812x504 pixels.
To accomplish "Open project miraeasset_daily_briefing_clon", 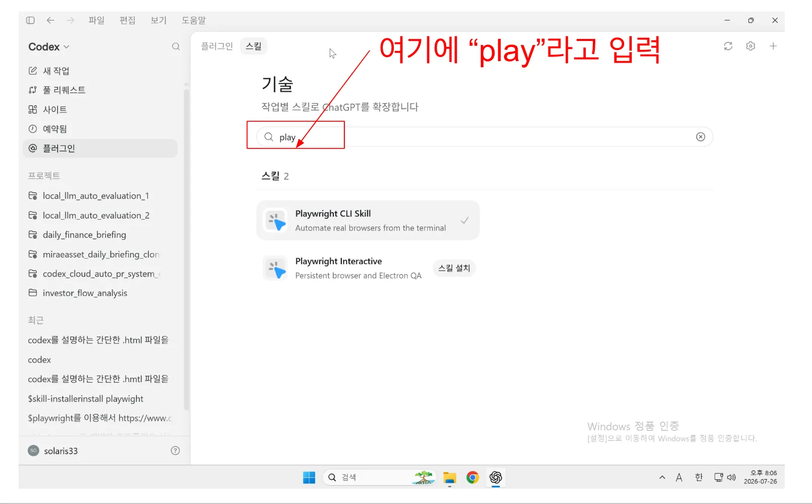I will pyautogui.click(x=100, y=255).
